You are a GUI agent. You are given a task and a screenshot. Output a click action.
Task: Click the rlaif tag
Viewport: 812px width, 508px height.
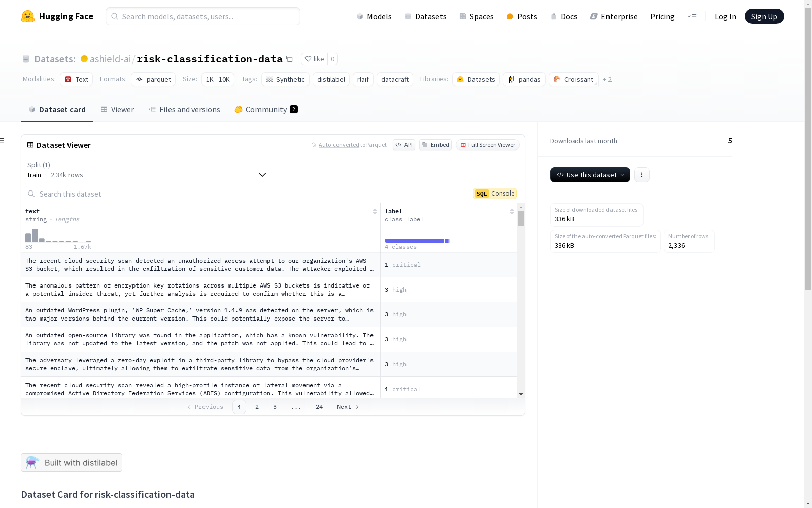(x=363, y=79)
